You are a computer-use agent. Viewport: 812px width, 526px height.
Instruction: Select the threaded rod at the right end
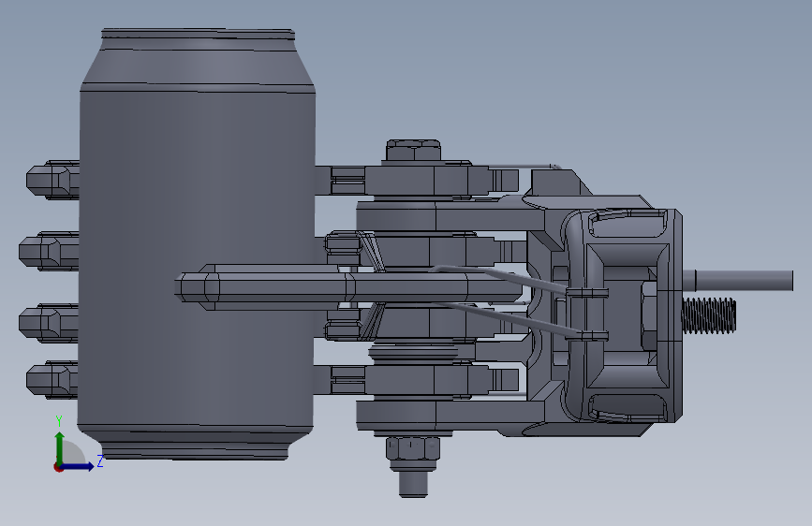click(708, 315)
